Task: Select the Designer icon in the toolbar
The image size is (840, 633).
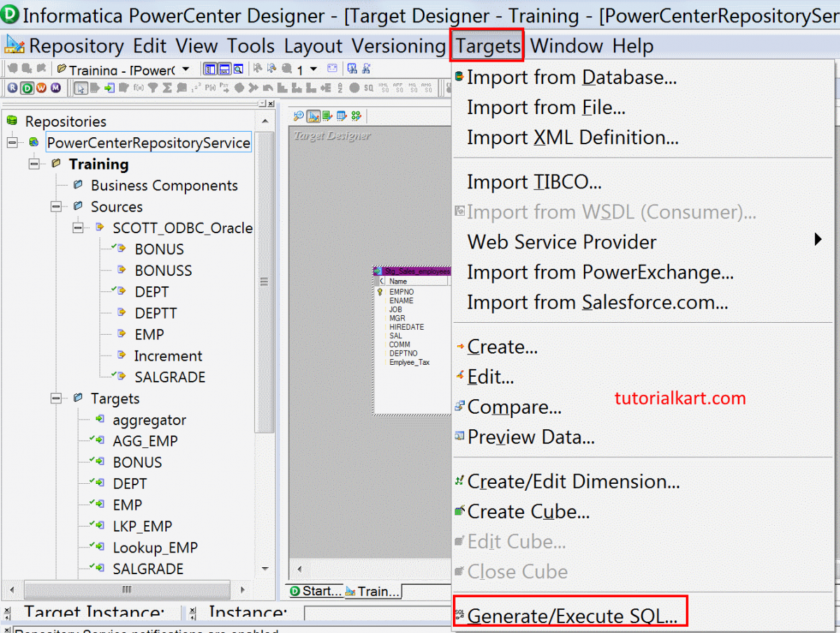Action: (27, 88)
